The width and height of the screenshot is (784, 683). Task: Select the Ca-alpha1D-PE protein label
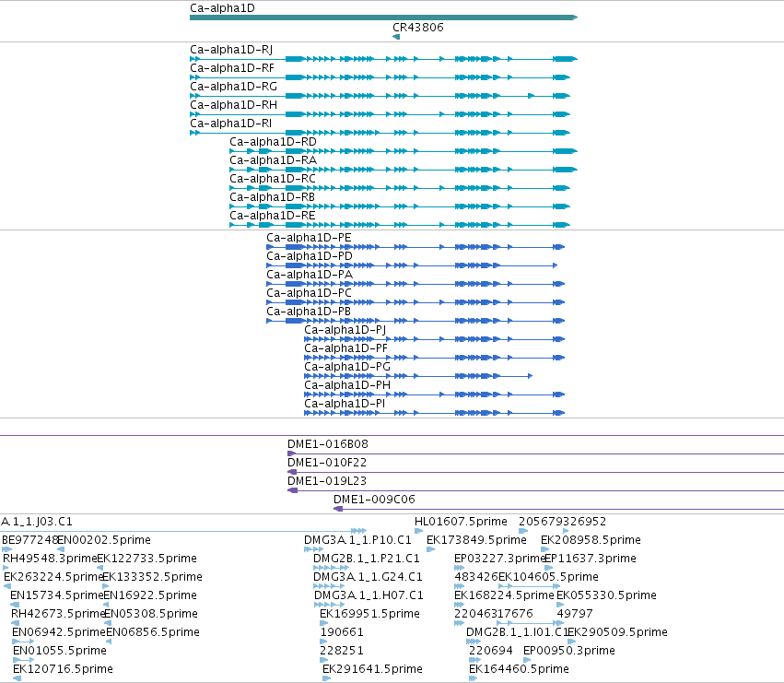point(309,238)
